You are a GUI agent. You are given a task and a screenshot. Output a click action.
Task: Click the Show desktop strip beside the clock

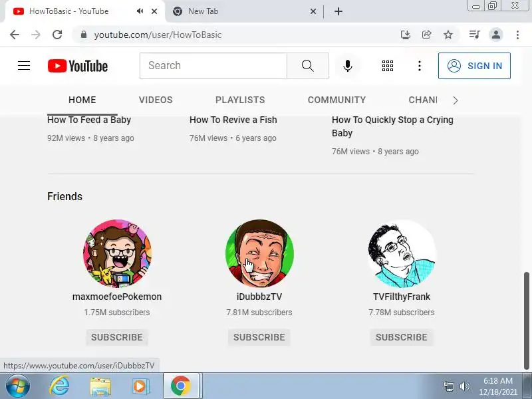[528, 386]
